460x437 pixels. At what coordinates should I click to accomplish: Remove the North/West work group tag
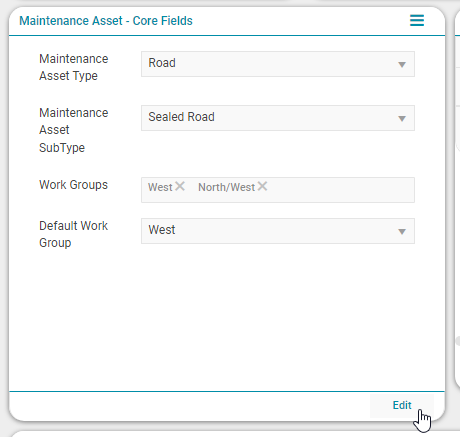262,186
